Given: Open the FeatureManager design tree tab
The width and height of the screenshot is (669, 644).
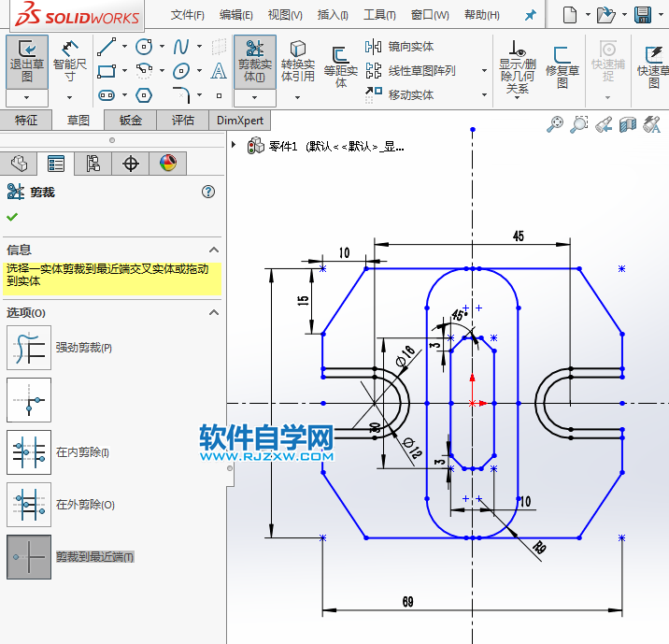Looking at the screenshot, I should [19, 164].
